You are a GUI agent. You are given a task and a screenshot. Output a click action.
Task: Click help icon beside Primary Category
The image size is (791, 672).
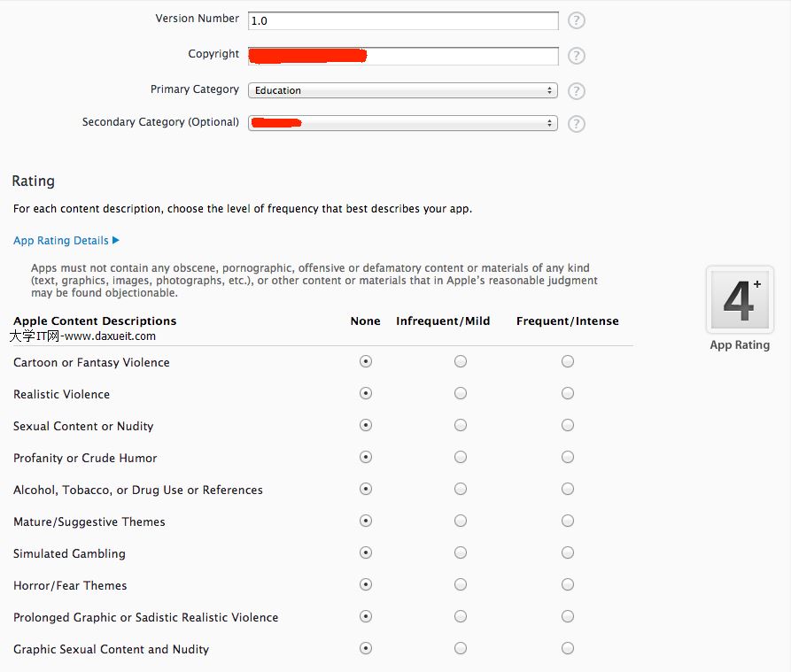coord(577,91)
